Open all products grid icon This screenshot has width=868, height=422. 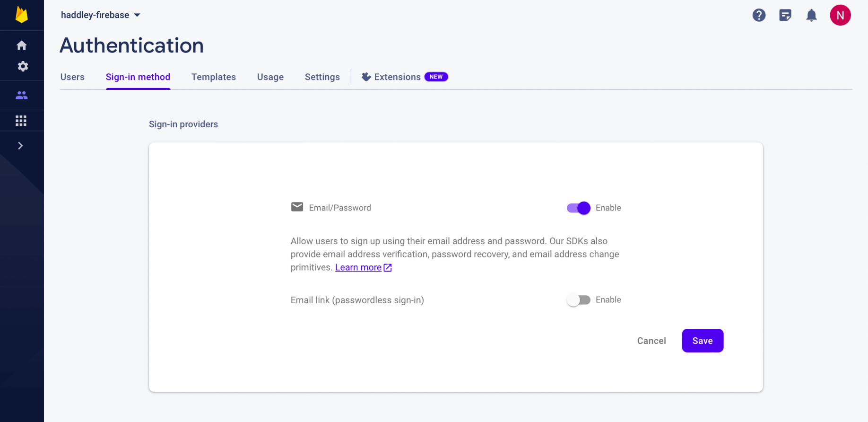pos(21,121)
